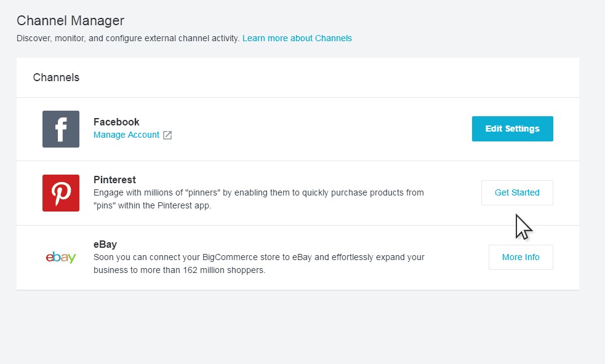Open the Learn more about Channels link
The width and height of the screenshot is (605, 364).
coord(297,38)
